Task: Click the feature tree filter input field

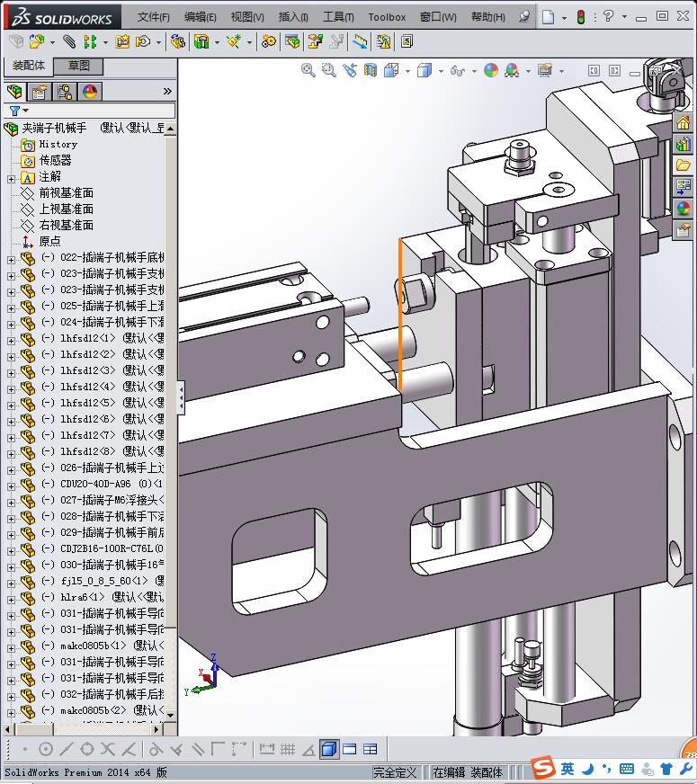Action: tap(97, 111)
